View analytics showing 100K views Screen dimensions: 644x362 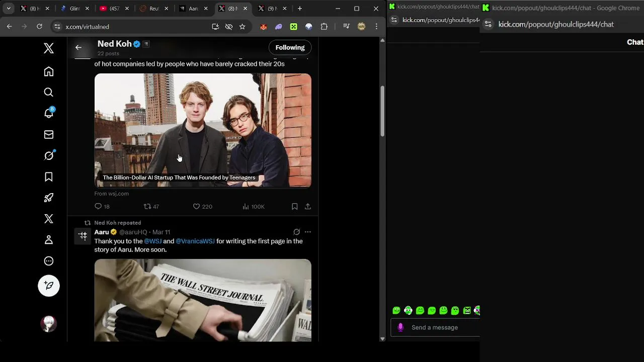[x=254, y=207]
